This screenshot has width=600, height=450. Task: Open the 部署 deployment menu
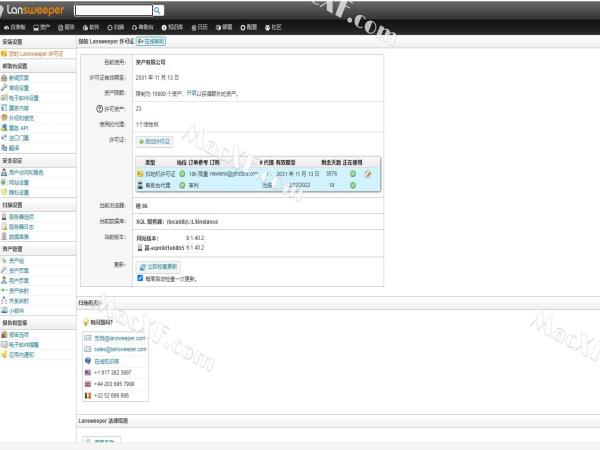coord(224,28)
